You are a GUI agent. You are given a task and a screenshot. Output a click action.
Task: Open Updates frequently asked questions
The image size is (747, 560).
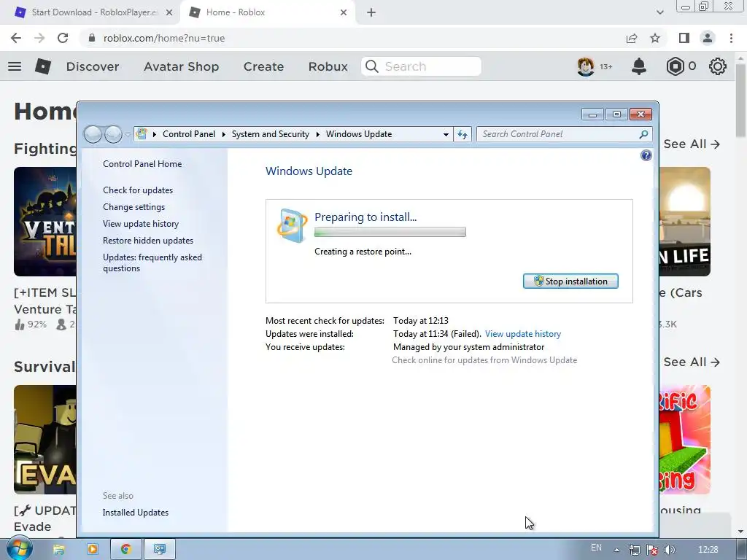[152, 262]
